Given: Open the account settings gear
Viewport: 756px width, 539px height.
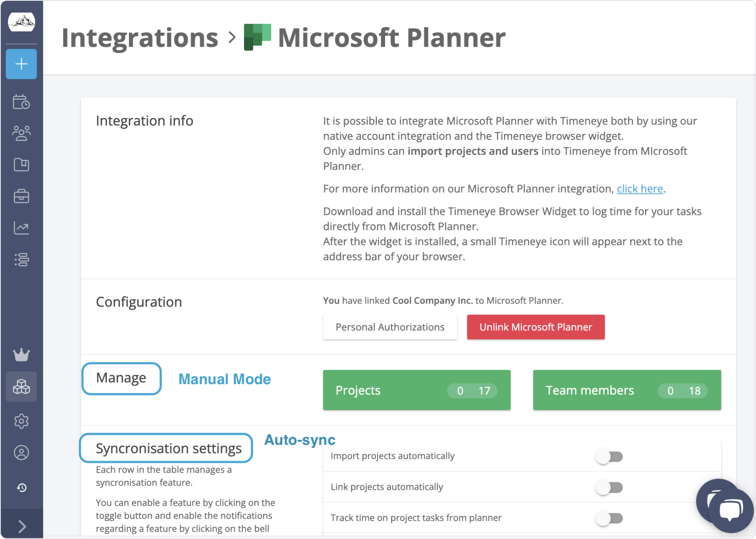Looking at the screenshot, I should click(21, 421).
